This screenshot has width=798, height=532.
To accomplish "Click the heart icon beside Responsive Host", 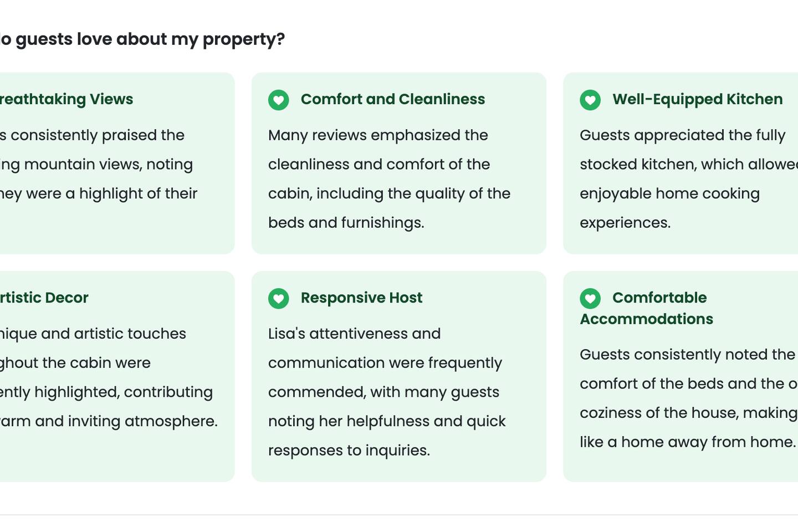I will pyautogui.click(x=279, y=299).
